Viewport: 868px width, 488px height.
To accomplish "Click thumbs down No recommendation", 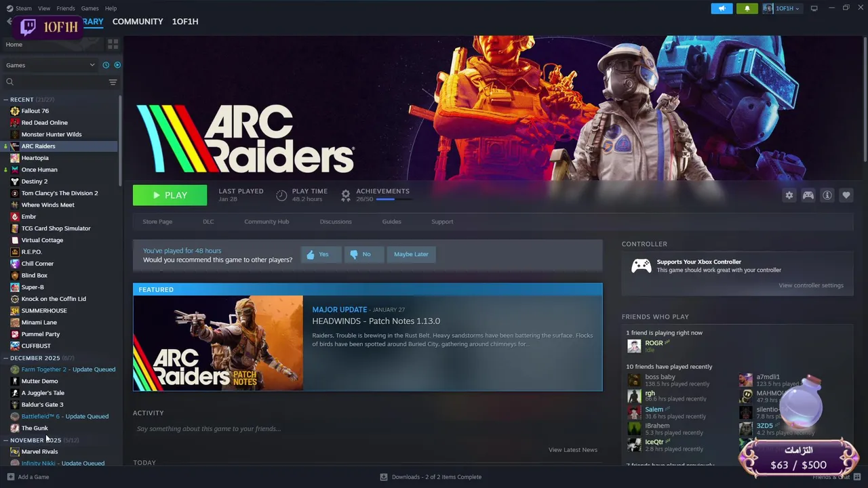I will (x=363, y=254).
